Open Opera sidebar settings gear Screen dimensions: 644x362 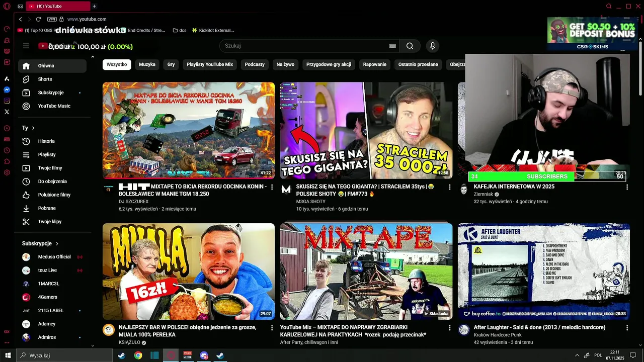pyautogui.click(x=7, y=172)
